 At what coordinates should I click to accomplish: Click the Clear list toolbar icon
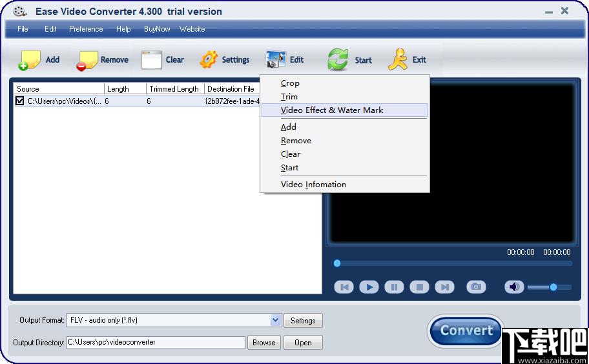coord(151,59)
